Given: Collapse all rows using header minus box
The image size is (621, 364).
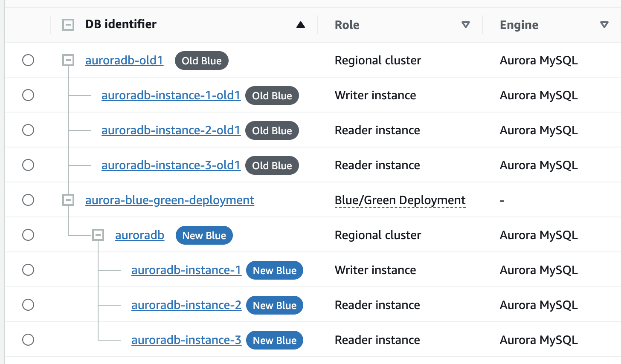Looking at the screenshot, I should tap(68, 25).
